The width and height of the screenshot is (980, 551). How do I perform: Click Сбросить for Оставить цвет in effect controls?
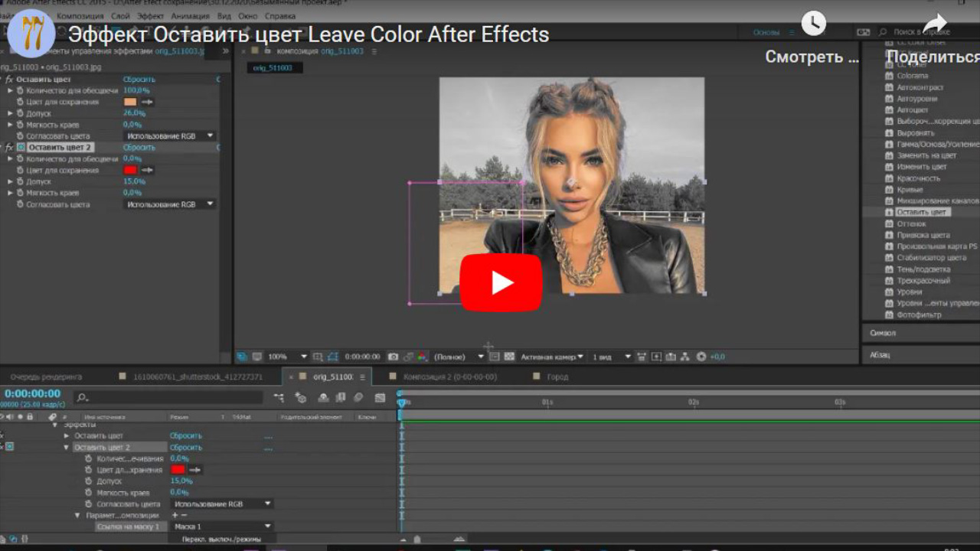pyautogui.click(x=139, y=79)
